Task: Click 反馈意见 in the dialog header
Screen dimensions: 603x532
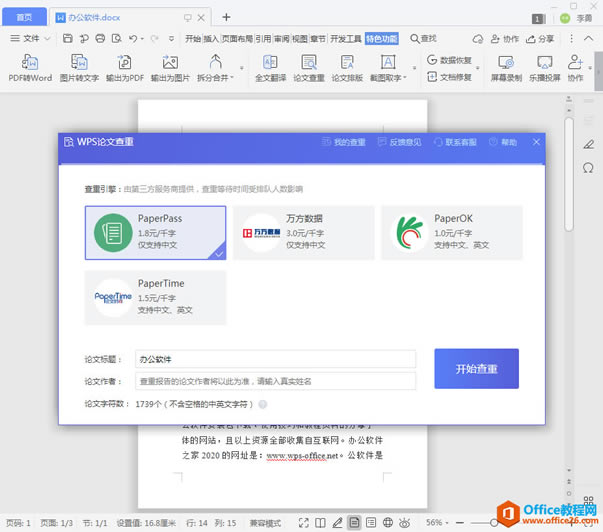Action: pyautogui.click(x=400, y=142)
